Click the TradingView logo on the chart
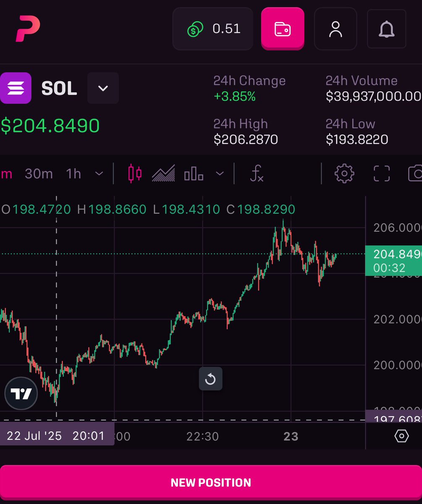The height and width of the screenshot is (504, 422). [x=21, y=394]
